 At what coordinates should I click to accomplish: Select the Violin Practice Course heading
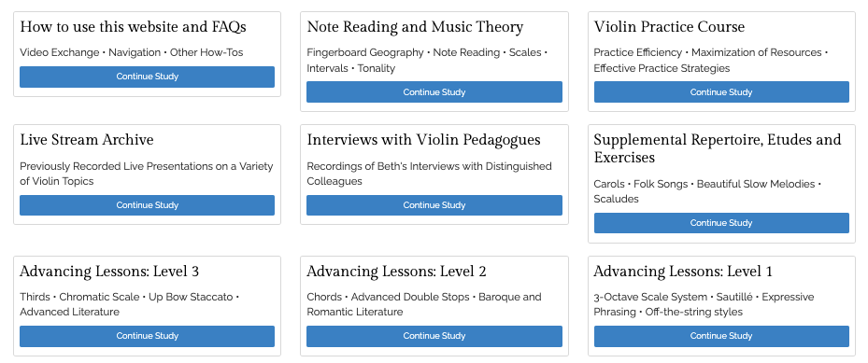pos(669,27)
